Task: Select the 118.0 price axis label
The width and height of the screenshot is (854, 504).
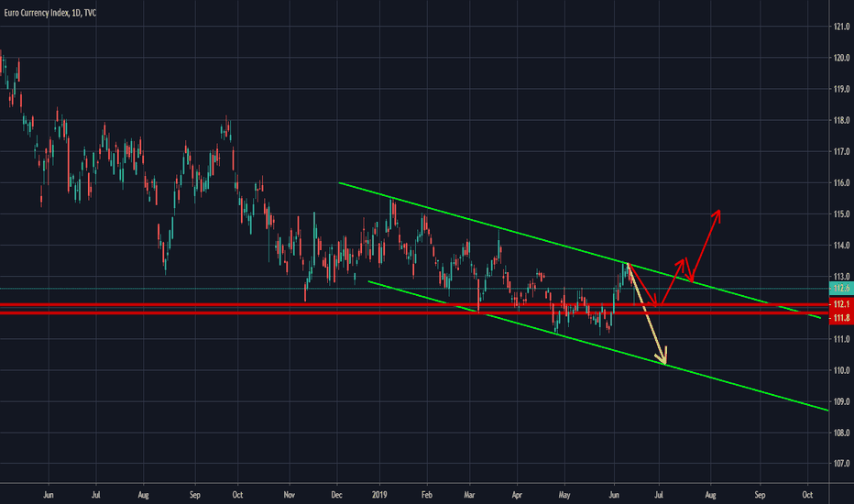Action: click(x=841, y=120)
